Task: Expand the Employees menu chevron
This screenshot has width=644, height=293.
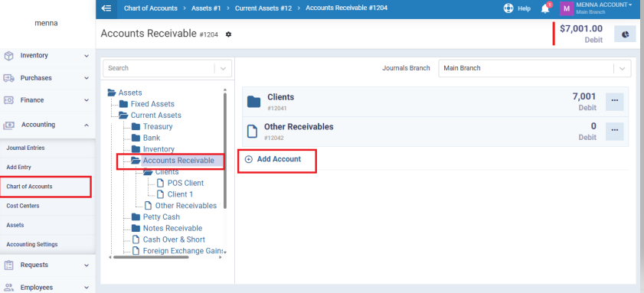Action: [87, 288]
